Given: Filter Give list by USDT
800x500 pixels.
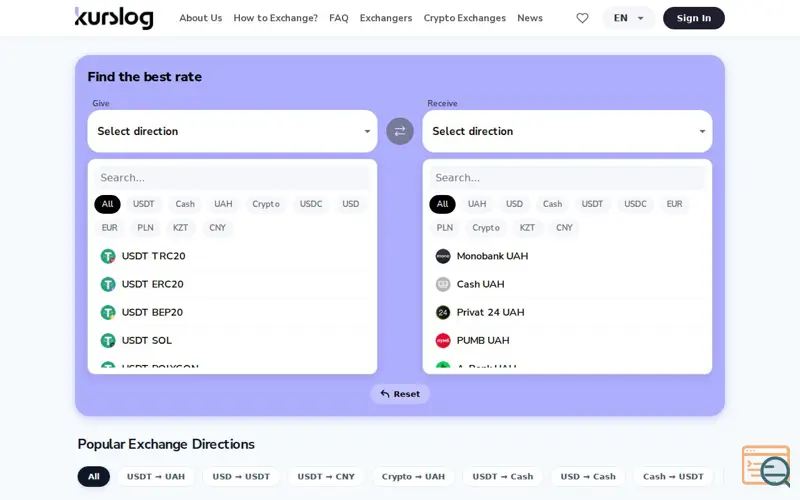Looking at the screenshot, I should click(x=143, y=204).
